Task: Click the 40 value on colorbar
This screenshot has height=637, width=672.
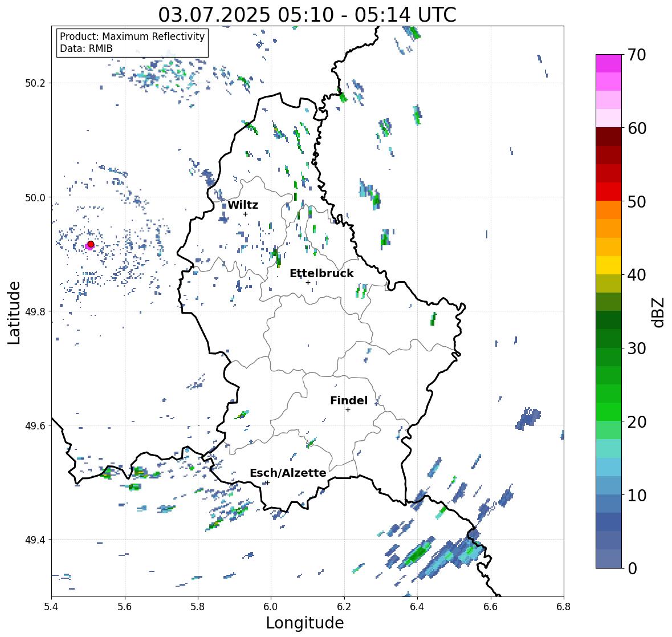Action: click(x=637, y=275)
